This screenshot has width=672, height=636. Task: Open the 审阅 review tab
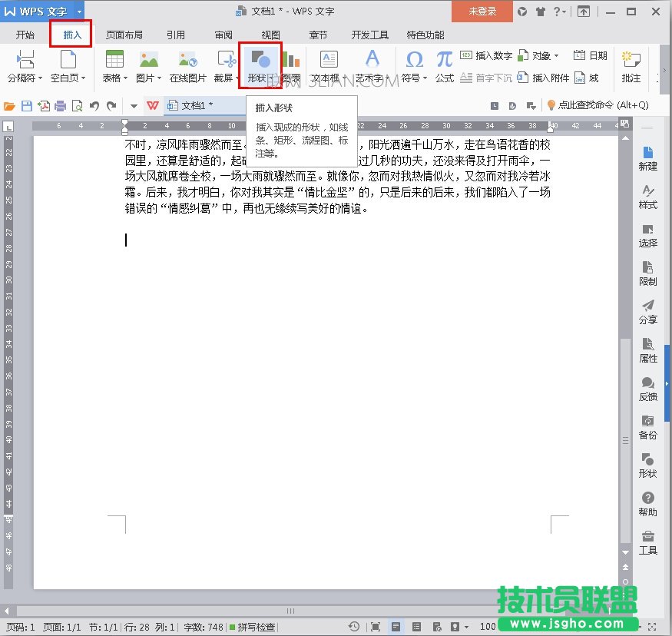click(223, 35)
